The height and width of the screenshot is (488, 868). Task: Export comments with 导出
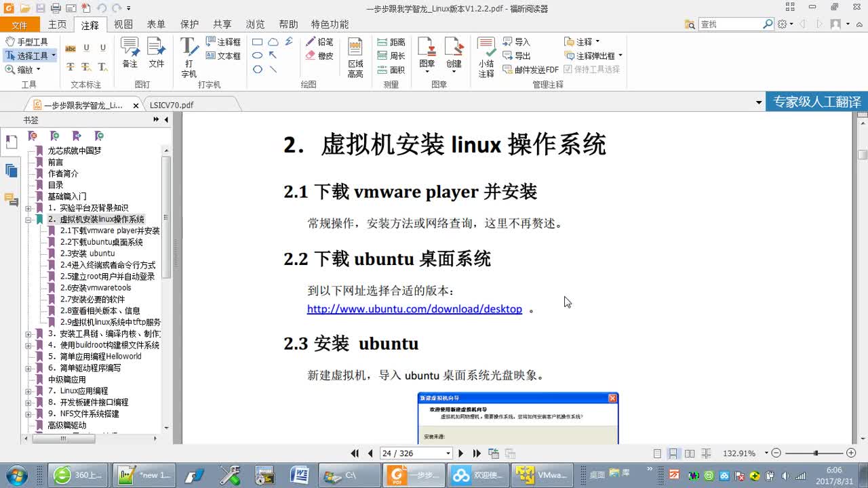pyautogui.click(x=517, y=56)
